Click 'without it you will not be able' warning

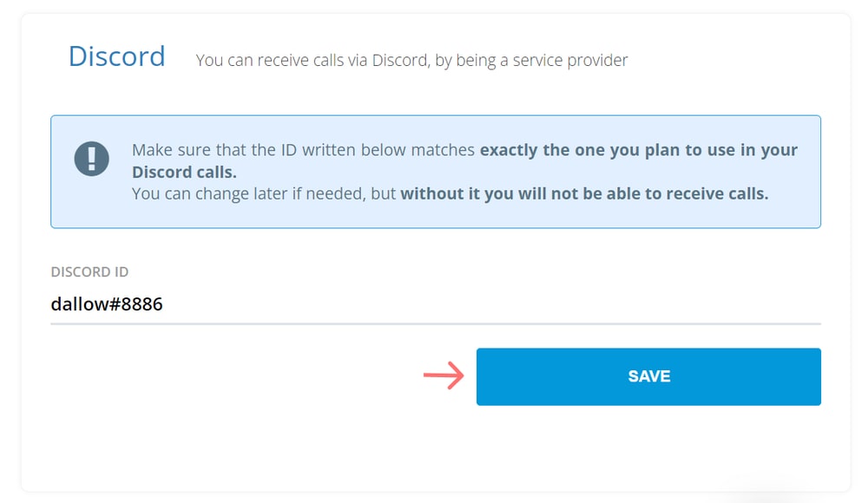[x=584, y=193]
